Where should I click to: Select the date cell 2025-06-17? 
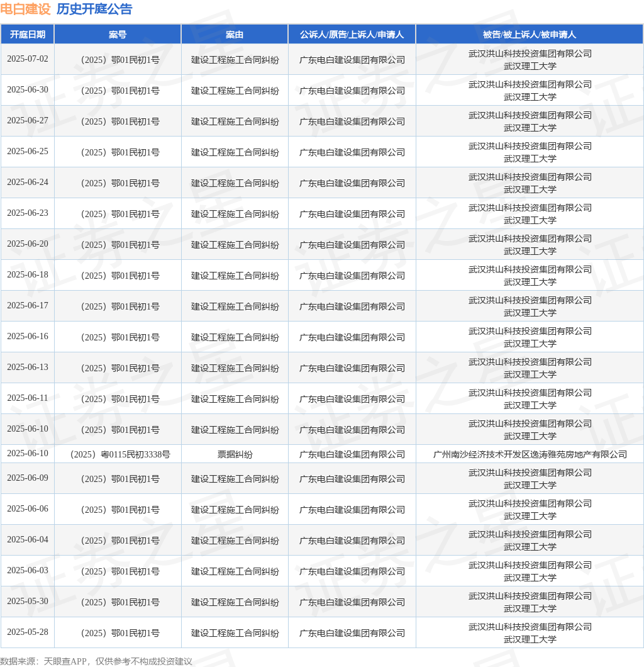(x=28, y=305)
